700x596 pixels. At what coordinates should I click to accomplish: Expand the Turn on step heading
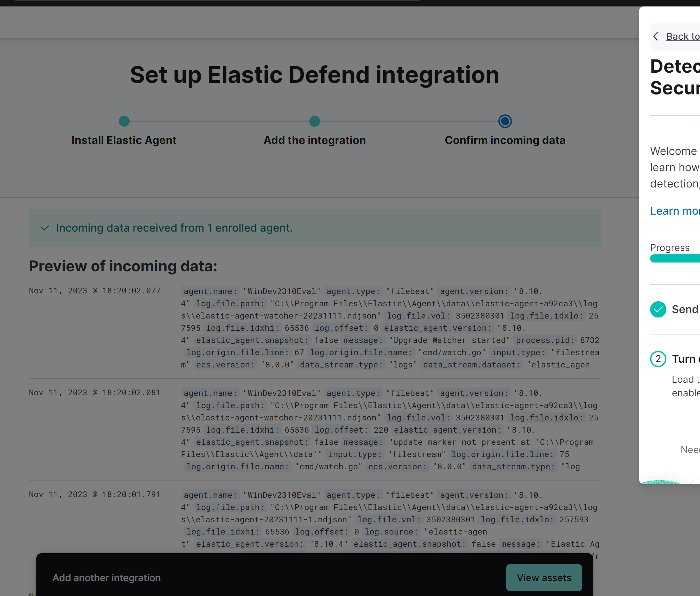(x=685, y=359)
